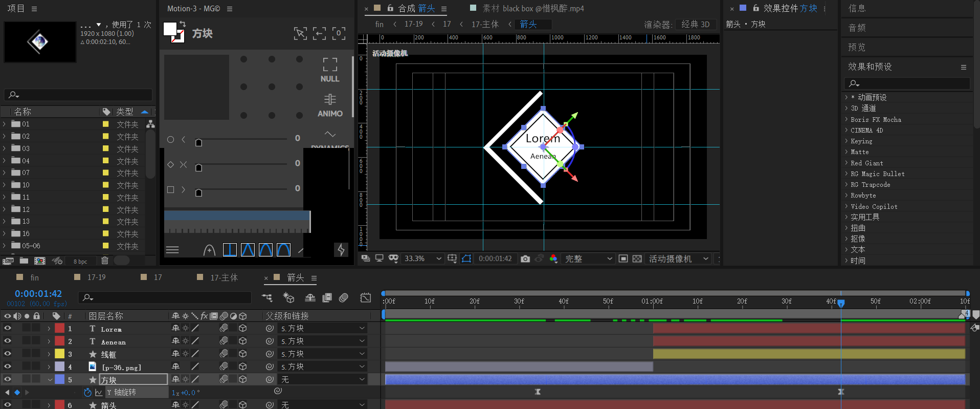The width and height of the screenshot is (980, 409).
Task: Expand the 05-06 folder in Project
Action: click(x=5, y=246)
